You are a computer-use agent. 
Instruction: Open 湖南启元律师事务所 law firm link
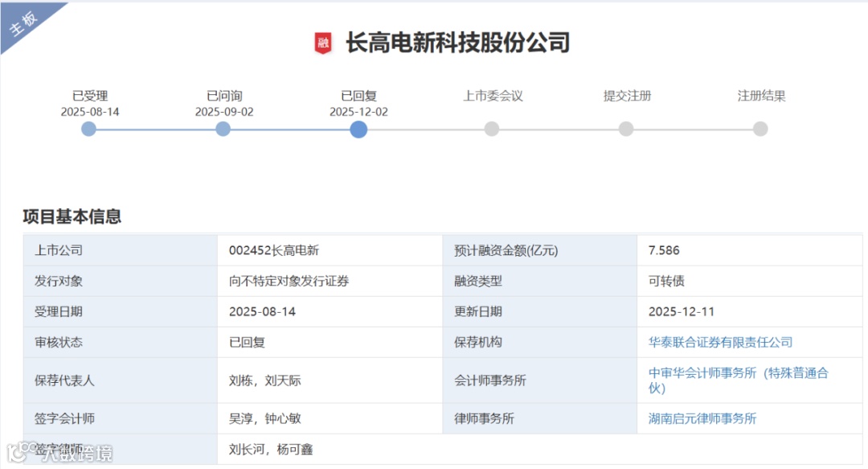coord(702,418)
